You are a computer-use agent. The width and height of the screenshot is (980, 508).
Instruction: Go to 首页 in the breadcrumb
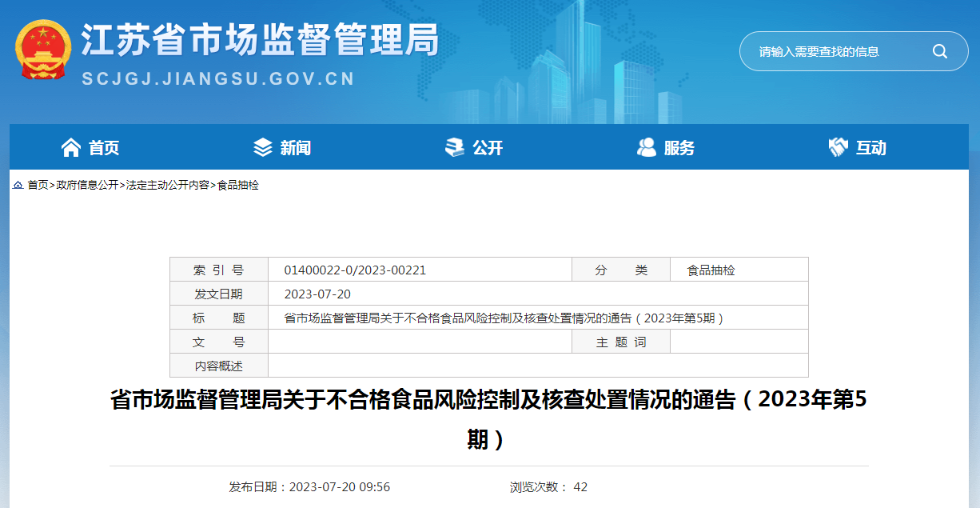38,185
